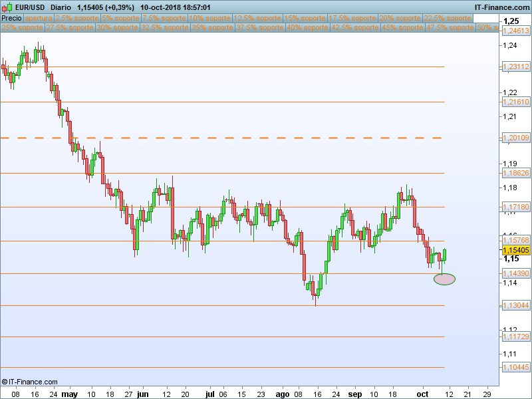
Task: Click the 1,20109 price level tag
Action: [515, 138]
